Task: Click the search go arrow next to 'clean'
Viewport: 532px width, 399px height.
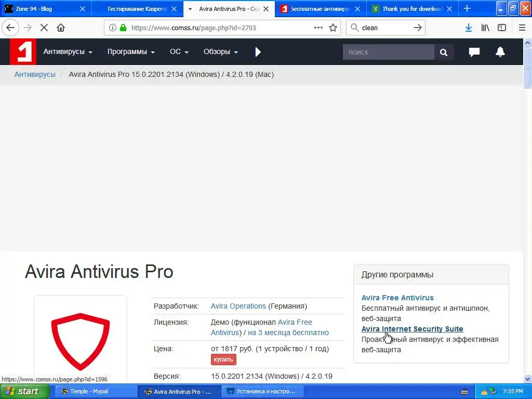Action: pyautogui.click(x=418, y=28)
